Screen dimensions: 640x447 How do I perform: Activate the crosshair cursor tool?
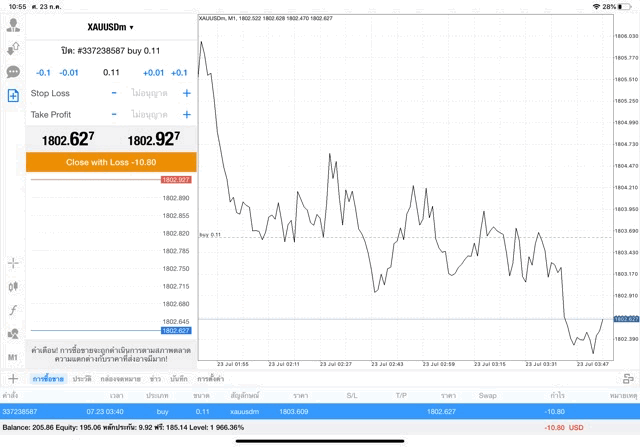coord(13,263)
